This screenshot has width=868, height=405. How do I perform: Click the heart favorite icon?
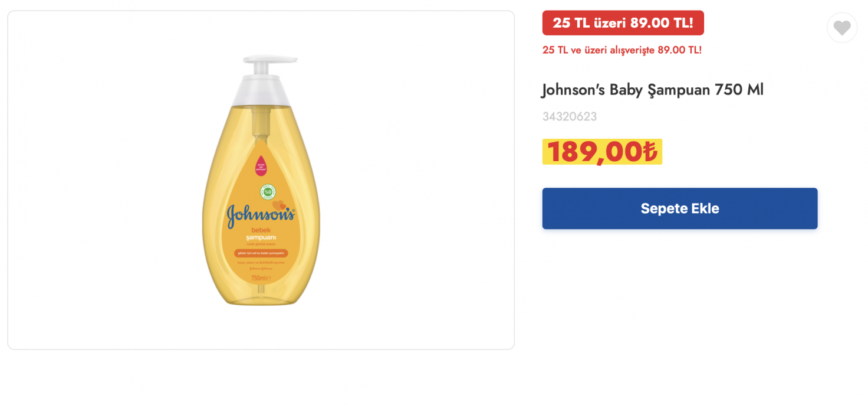tap(841, 28)
